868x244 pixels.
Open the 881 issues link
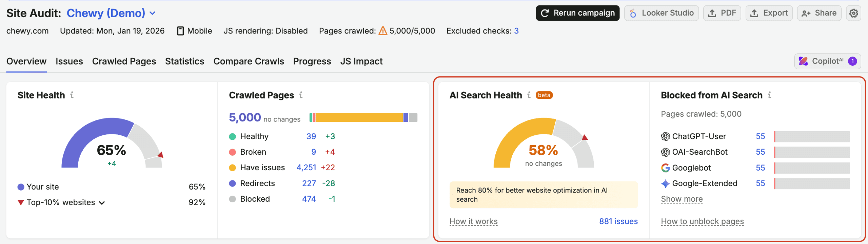pyautogui.click(x=618, y=221)
